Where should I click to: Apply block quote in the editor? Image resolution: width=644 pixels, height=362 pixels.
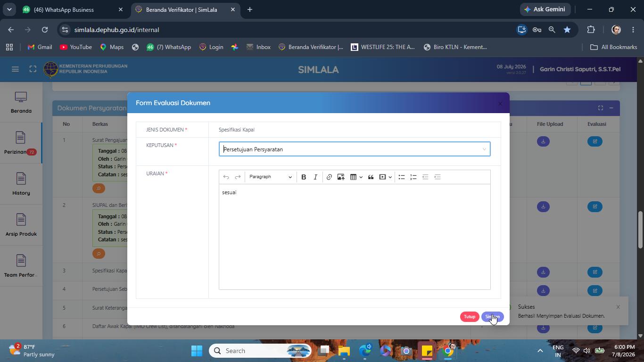coord(371,177)
